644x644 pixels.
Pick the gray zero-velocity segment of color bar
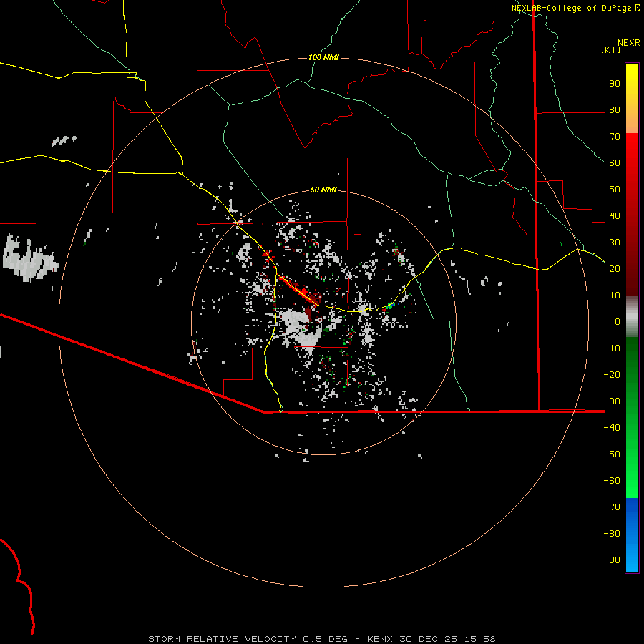click(x=632, y=318)
